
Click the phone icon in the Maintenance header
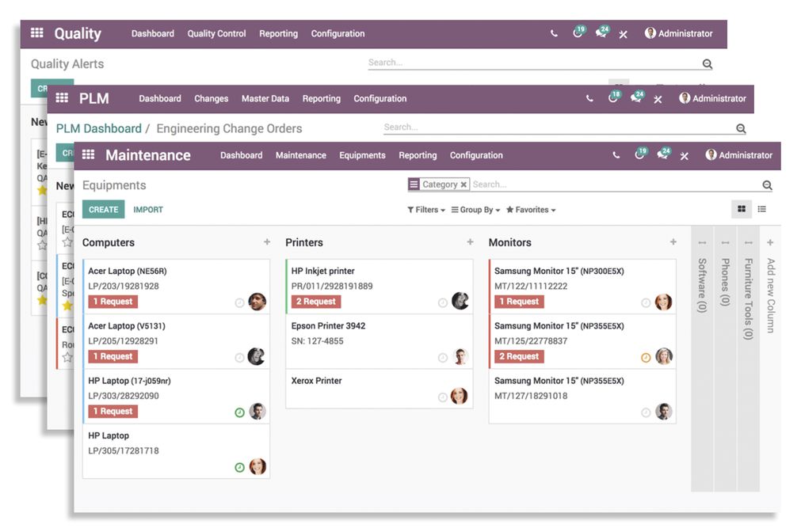point(617,156)
